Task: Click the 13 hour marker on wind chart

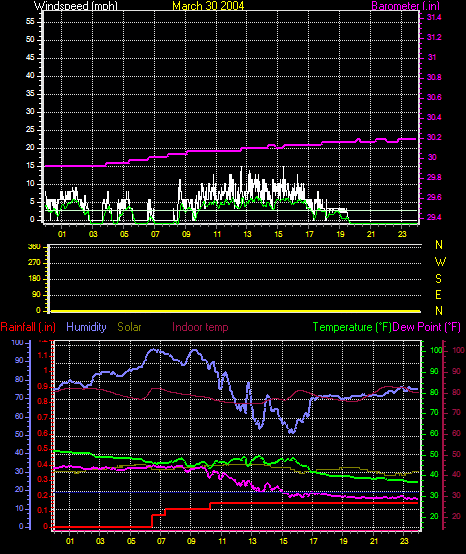Action: [x=247, y=234]
